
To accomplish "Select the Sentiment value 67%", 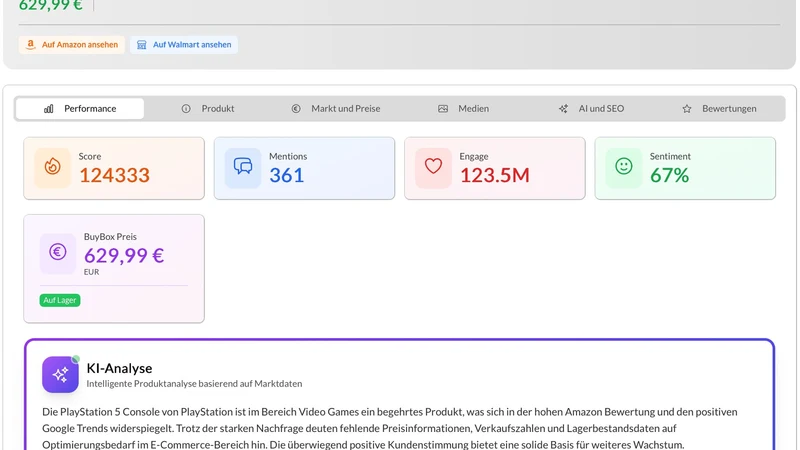I will point(669,176).
